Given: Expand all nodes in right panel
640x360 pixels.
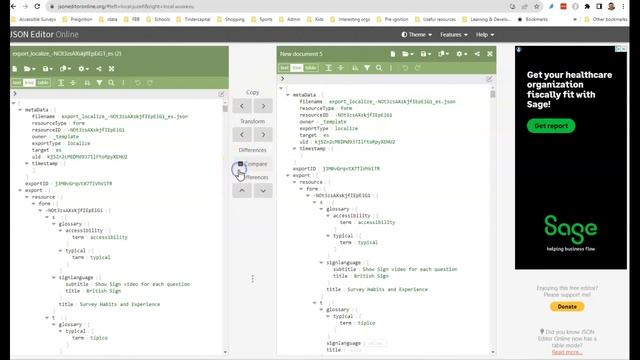Looking at the screenshot, I should [x=328, y=68].
